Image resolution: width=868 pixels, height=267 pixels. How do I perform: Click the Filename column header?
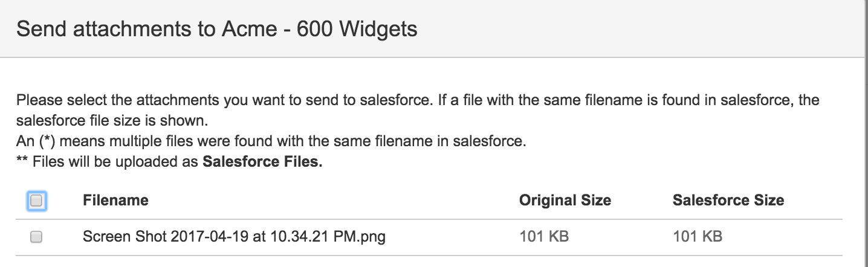coord(115,201)
